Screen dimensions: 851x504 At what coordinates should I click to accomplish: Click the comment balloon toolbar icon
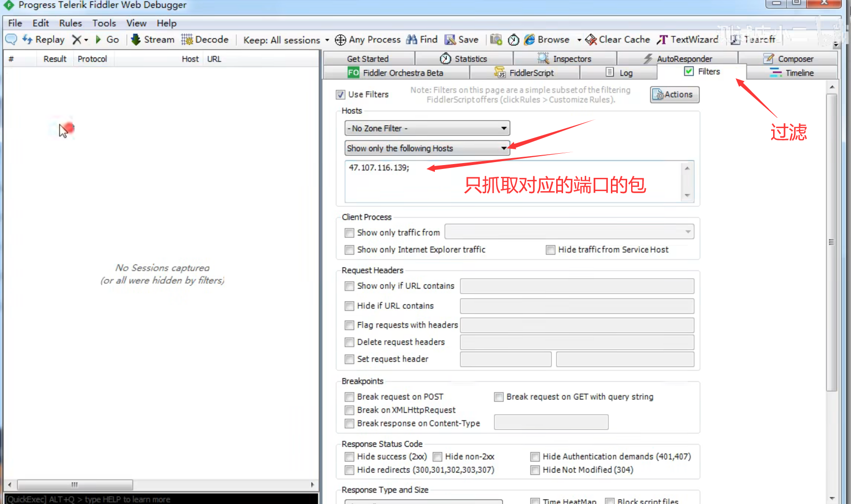(11, 39)
